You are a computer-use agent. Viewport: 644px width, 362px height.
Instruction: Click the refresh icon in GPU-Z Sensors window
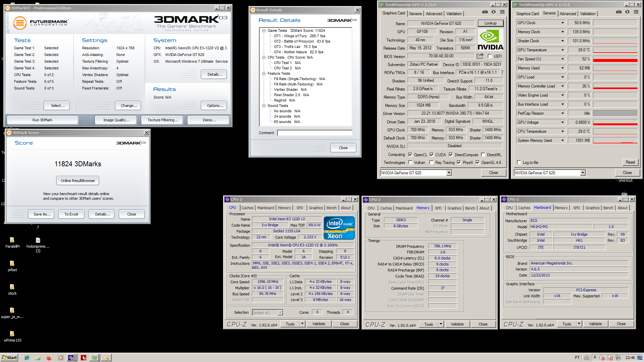tap(627, 12)
